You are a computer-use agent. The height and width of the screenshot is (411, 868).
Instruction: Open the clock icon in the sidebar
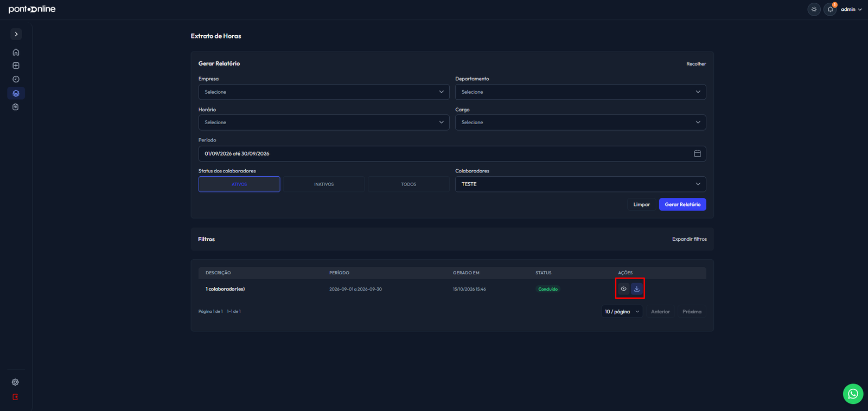click(x=16, y=79)
